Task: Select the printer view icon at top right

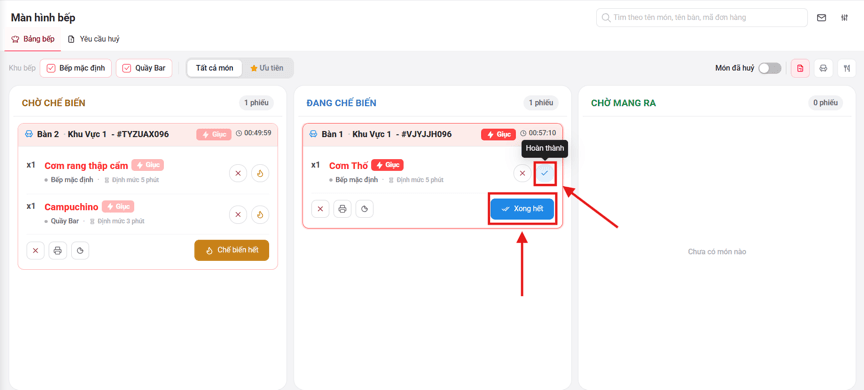Action: (x=823, y=68)
